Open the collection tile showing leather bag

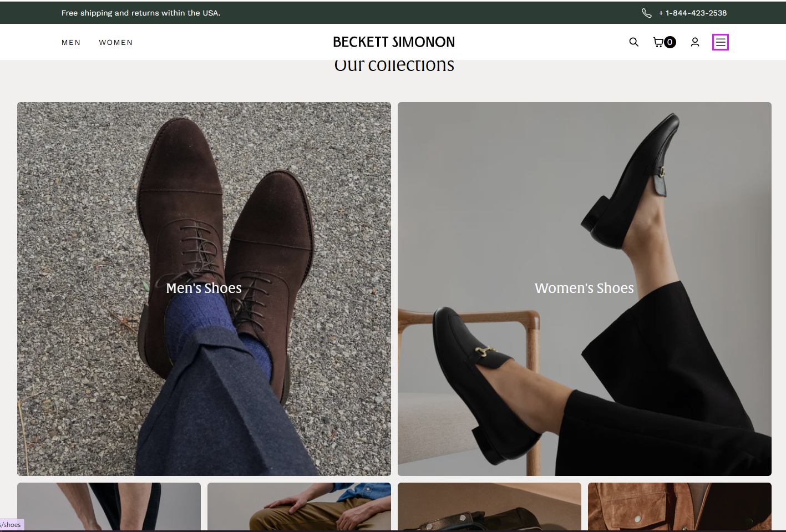(489, 506)
